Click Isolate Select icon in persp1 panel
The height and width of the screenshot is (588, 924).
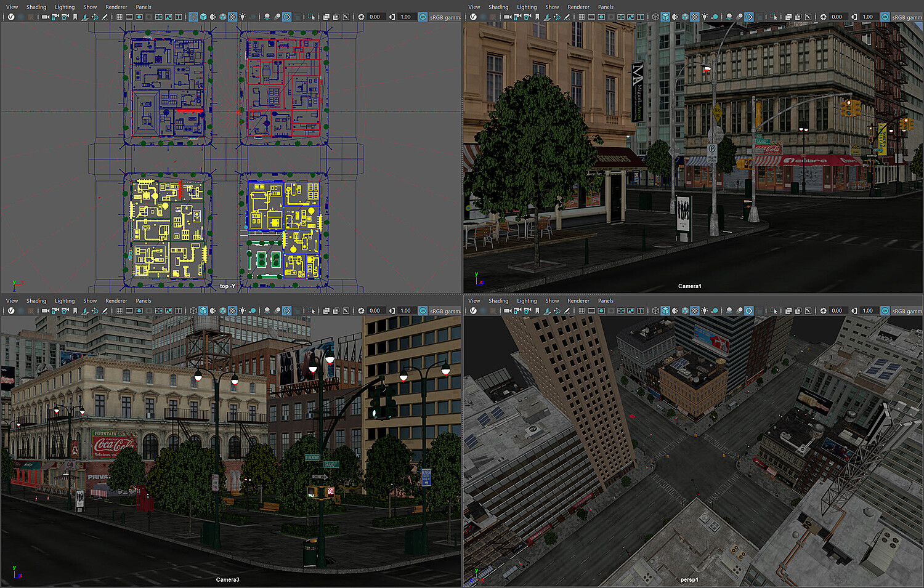(x=774, y=311)
